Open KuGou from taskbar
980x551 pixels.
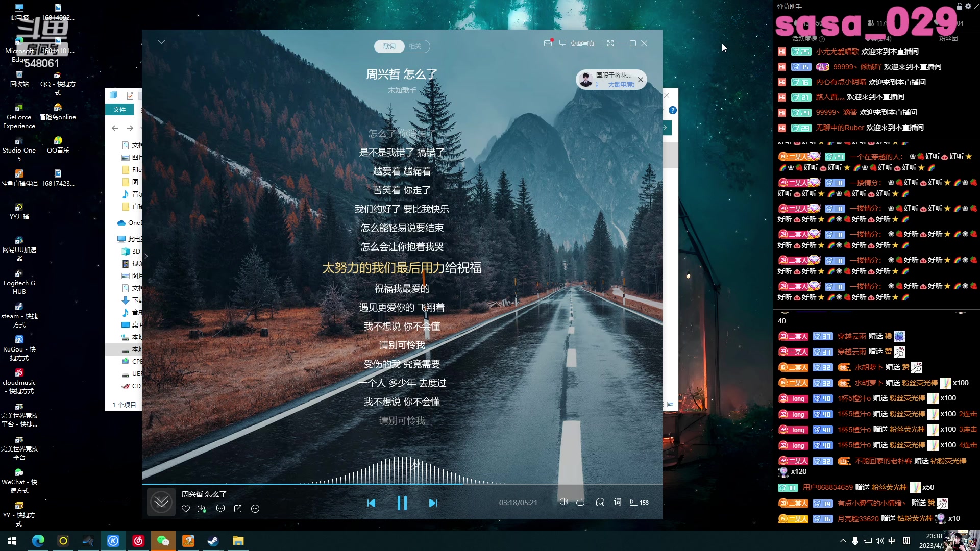[113, 541]
